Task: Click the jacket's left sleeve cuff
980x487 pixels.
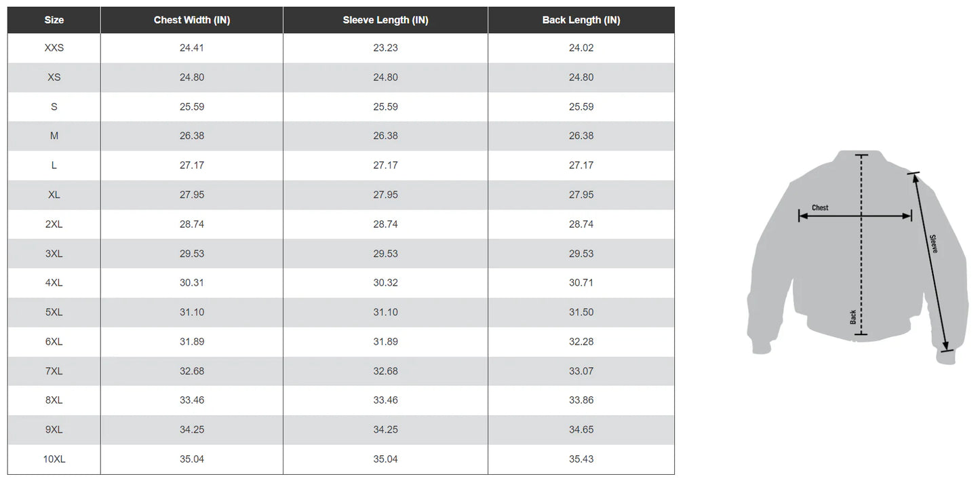Action: (x=761, y=343)
